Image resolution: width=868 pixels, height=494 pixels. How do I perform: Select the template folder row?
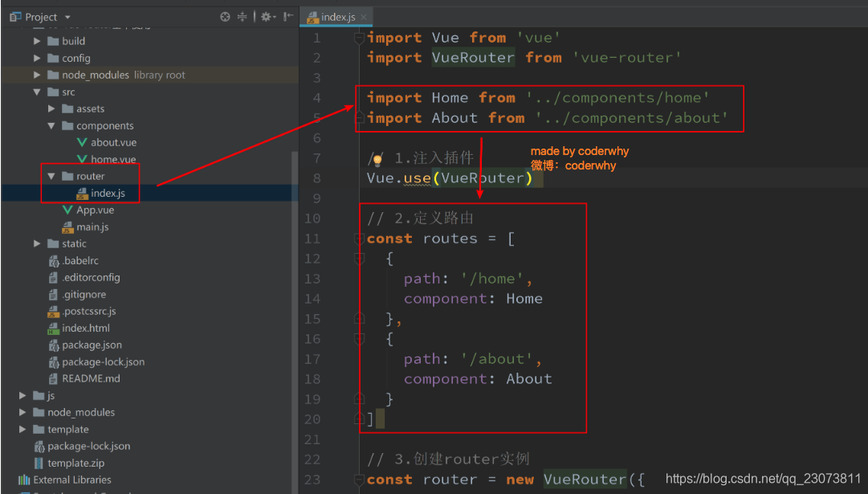(x=149, y=429)
